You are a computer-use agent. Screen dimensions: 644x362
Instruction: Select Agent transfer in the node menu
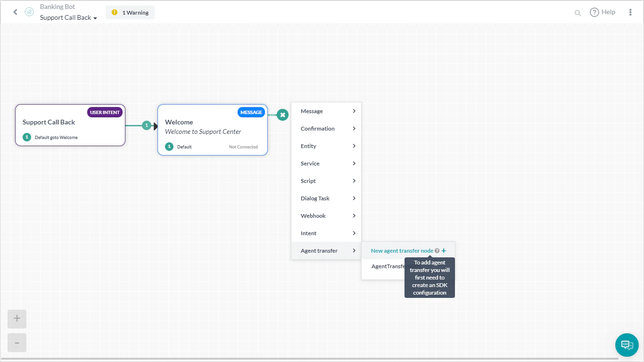320,250
